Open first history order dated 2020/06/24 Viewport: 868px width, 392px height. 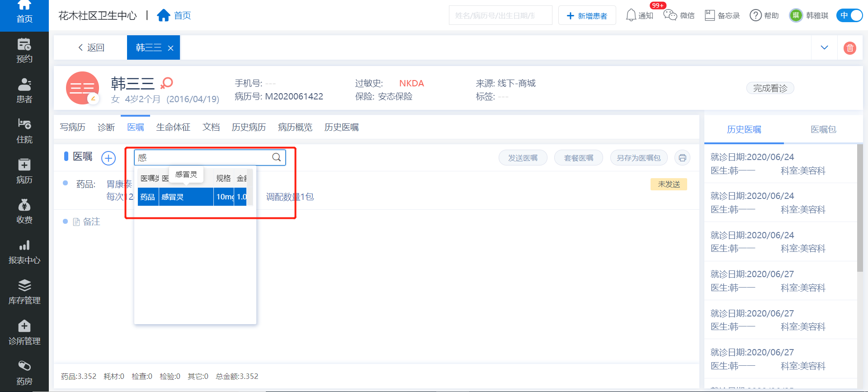781,164
